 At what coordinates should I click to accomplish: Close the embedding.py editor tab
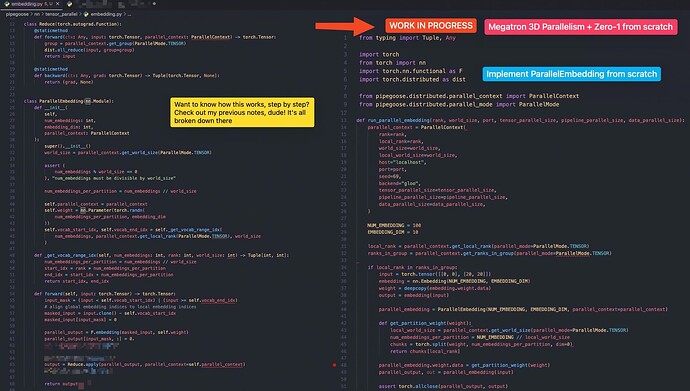click(57, 4)
